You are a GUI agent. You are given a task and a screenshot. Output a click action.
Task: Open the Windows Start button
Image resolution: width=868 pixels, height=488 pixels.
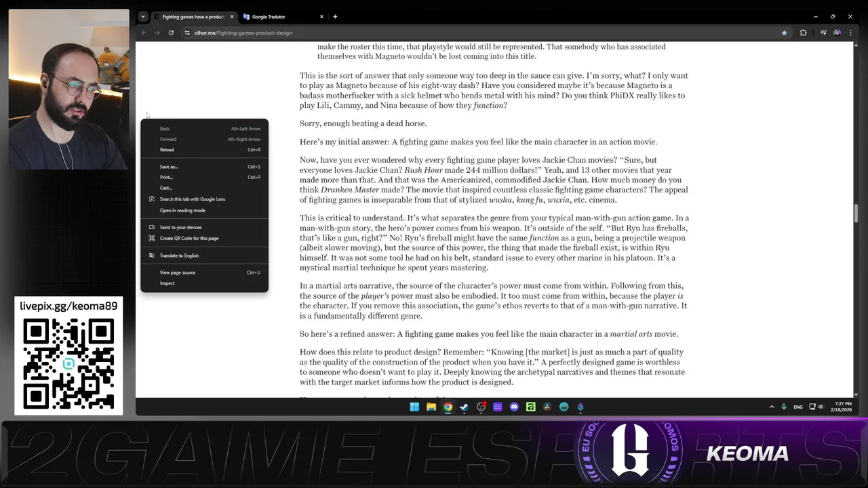click(414, 407)
